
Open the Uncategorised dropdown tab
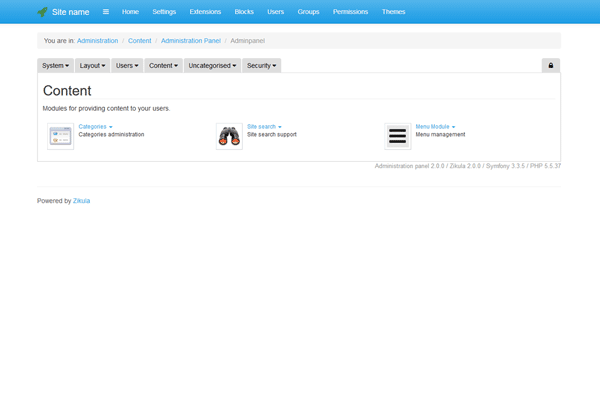click(212, 65)
